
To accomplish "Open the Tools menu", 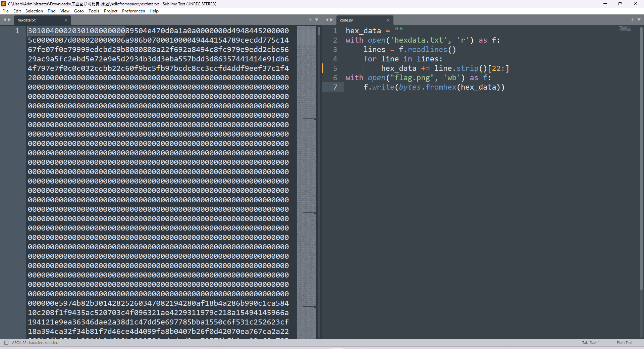I will coord(94,11).
